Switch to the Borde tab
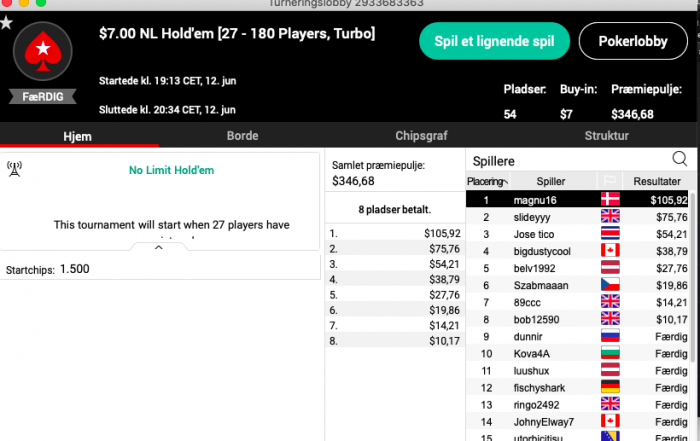Image resolution: width=700 pixels, height=441 pixels. pyautogui.click(x=242, y=136)
